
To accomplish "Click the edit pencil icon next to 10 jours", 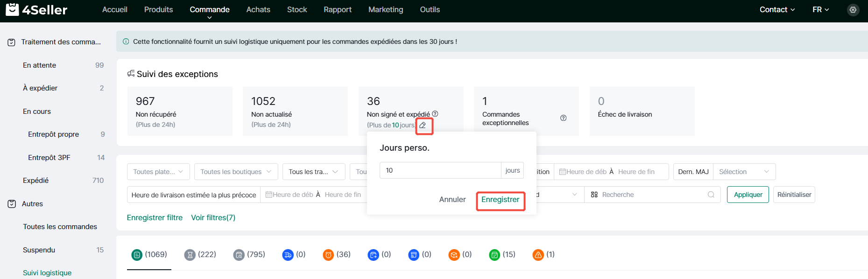I will pos(423,125).
